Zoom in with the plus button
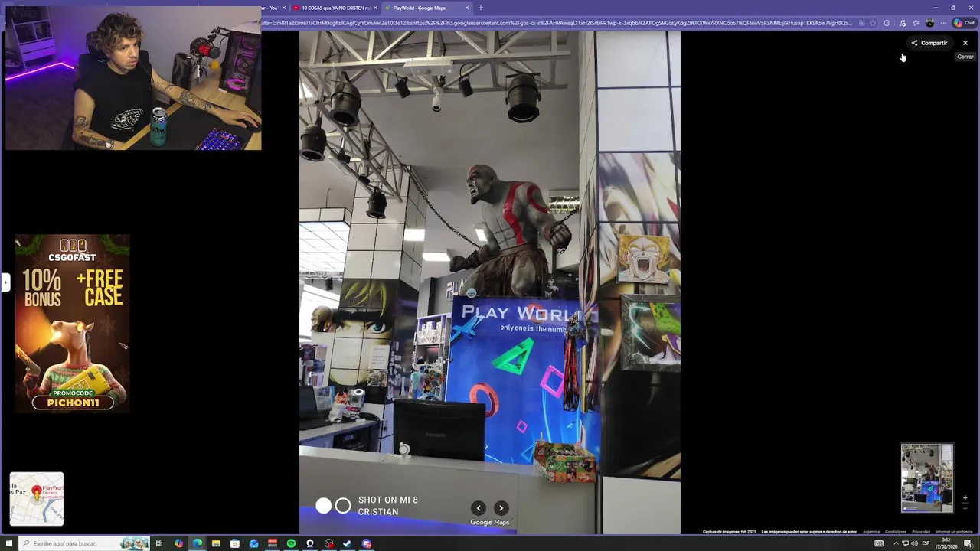The width and height of the screenshot is (980, 551). 965,497
